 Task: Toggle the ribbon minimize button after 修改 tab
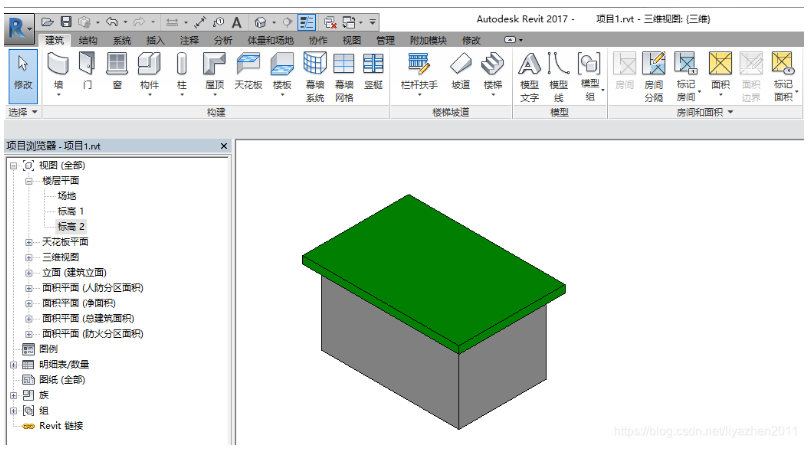point(510,40)
